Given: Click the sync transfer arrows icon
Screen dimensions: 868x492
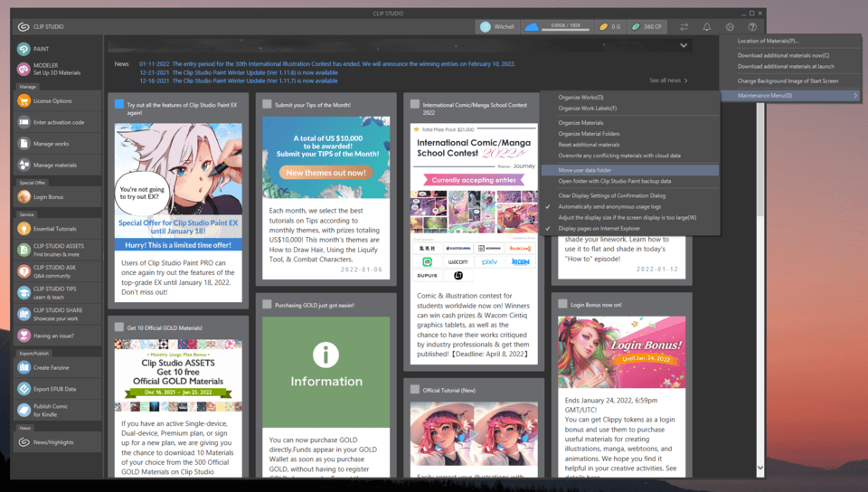Looking at the screenshot, I should (684, 26).
